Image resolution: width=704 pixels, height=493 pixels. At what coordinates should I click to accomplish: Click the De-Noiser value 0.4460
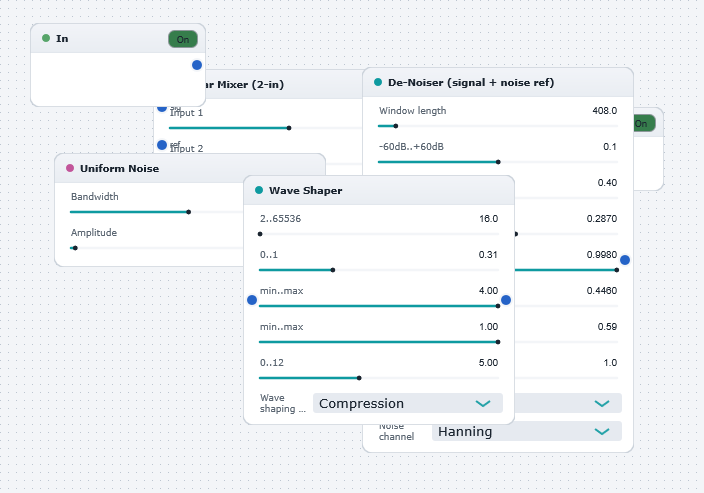[602, 291]
